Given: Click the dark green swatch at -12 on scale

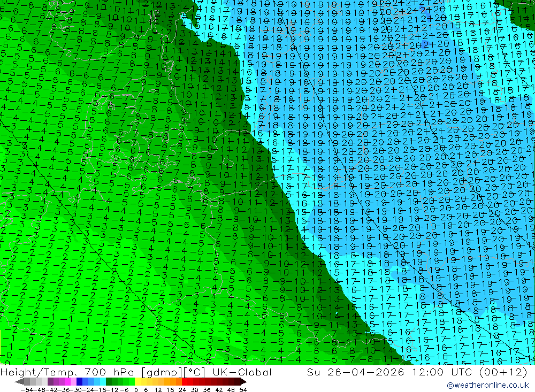Looking at the screenshot, I should [109, 382].
